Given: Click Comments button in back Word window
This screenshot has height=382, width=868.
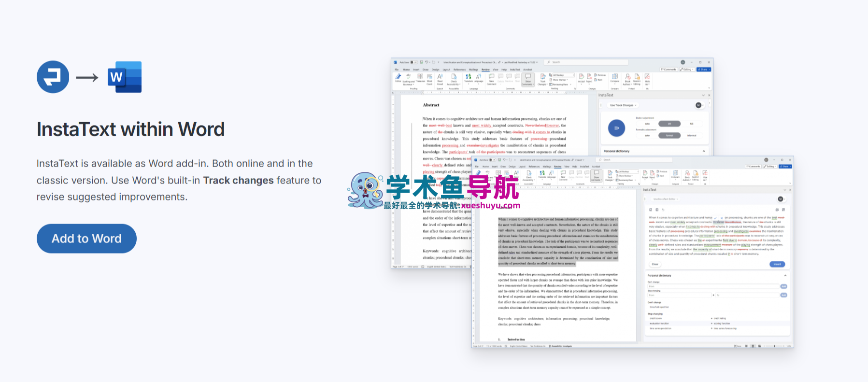Looking at the screenshot, I should (x=669, y=70).
